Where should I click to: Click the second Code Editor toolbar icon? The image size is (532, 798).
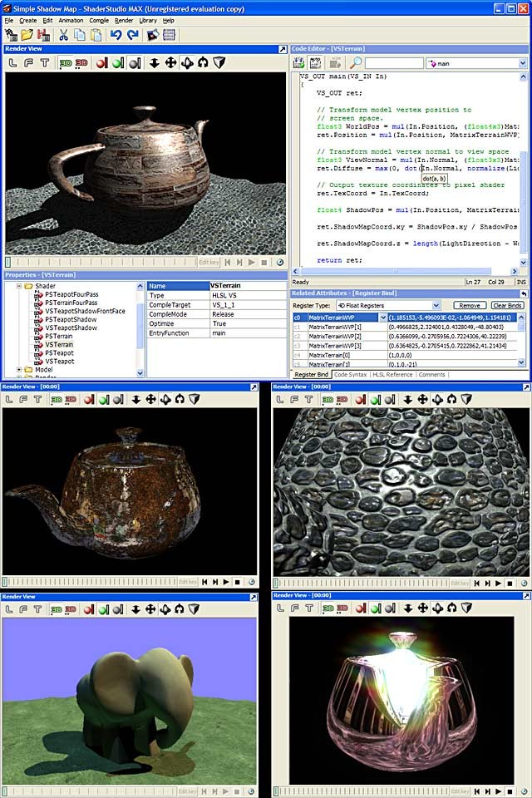pos(316,62)
